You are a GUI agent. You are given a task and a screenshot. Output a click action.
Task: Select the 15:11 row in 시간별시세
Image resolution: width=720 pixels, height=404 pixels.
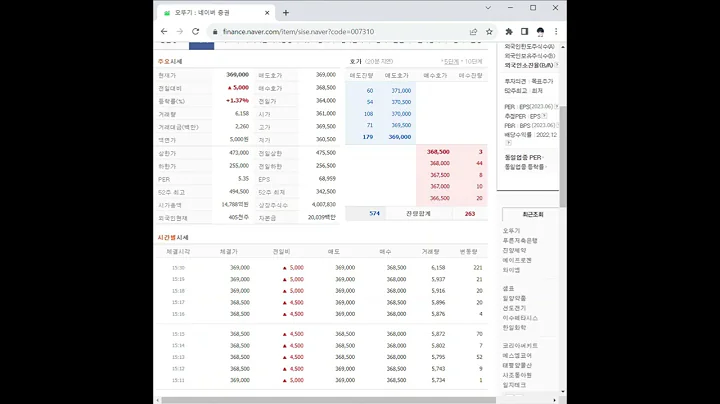click(x=322, y=380)
